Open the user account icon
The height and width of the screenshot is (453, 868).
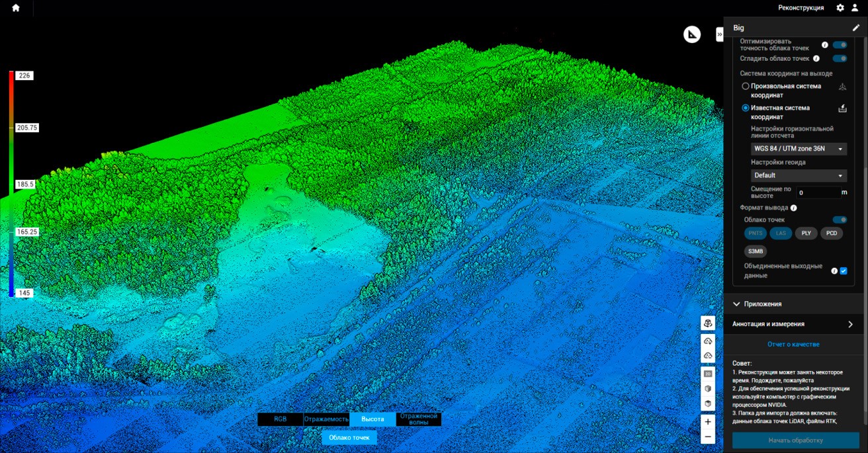pos(855,8)
